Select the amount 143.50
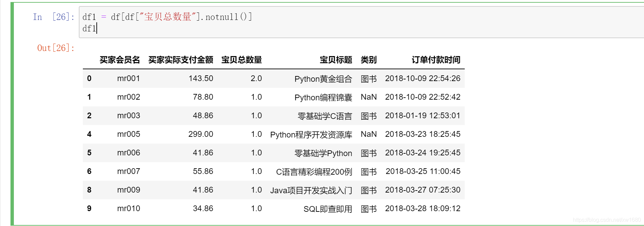The image size is (644, 226). [201, 78]
